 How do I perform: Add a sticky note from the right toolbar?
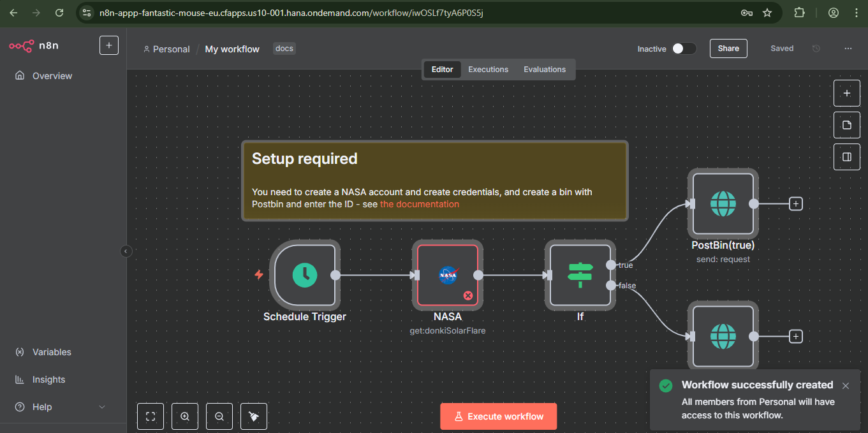tap(846, 124)
